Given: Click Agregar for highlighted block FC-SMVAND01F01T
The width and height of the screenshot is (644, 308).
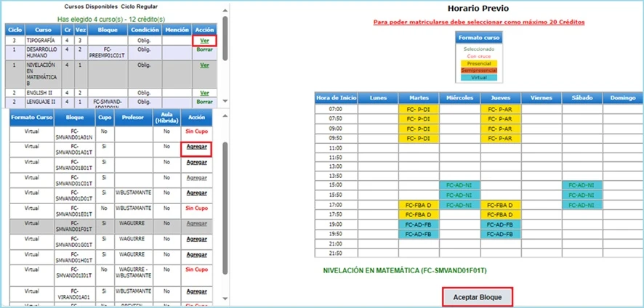Looking at the screenshot, I should [195, 223].
